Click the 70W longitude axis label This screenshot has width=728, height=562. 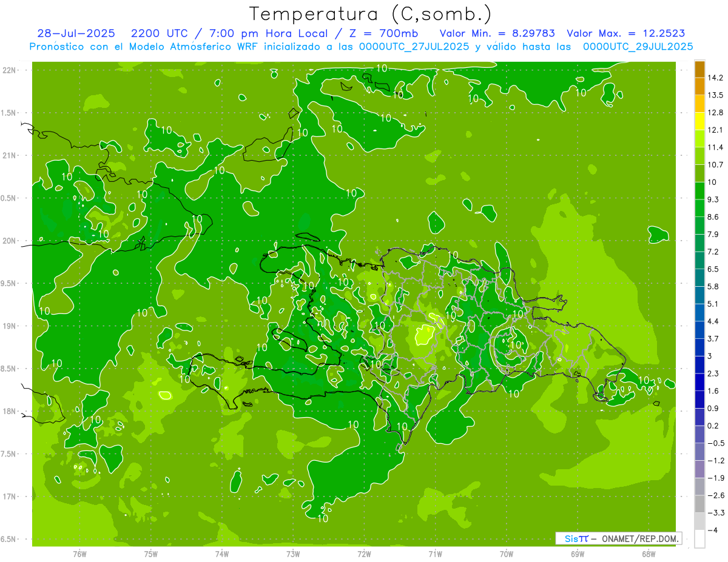coord(507,554)
